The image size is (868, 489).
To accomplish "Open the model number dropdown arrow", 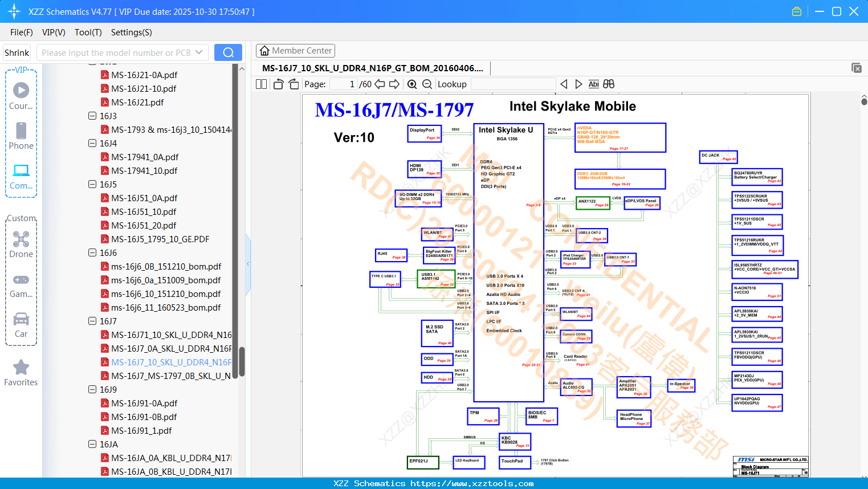I will [x=199, y=52].
